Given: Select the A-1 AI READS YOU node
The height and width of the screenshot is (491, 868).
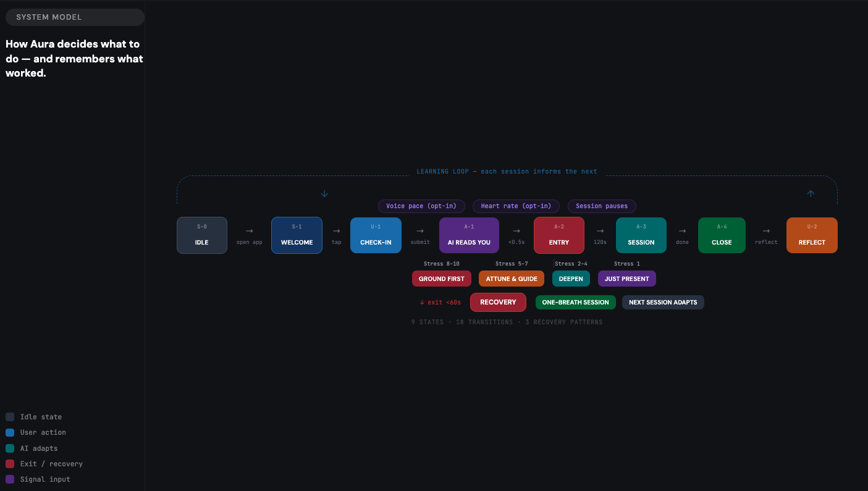Looking at the screenshot, I should [469, 235].
